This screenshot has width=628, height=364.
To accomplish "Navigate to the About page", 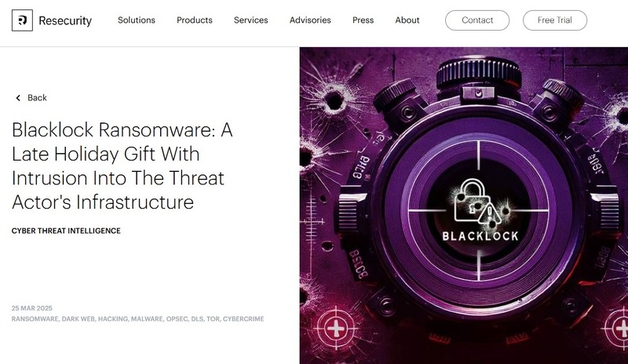I will (x=407, y=20).
